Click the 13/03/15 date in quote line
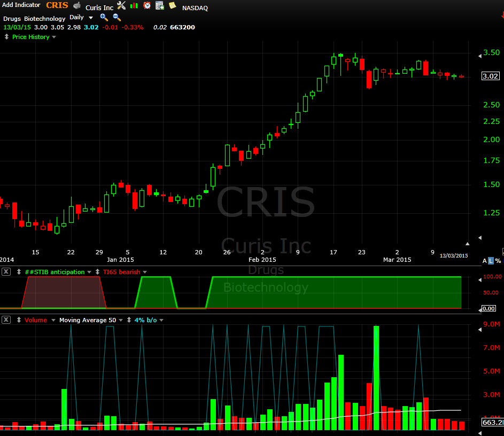 click(x=17, y=27)
